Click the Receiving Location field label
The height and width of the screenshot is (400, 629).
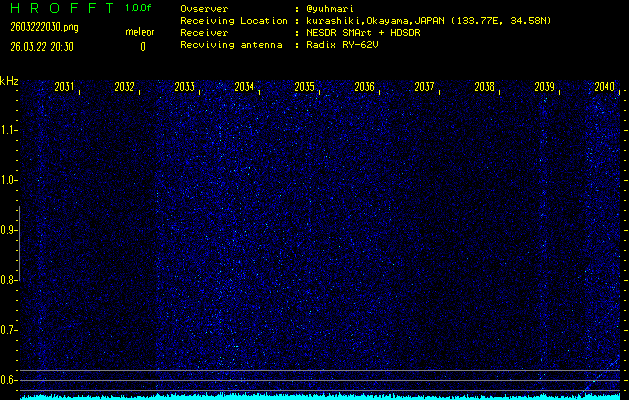point(234,21)
